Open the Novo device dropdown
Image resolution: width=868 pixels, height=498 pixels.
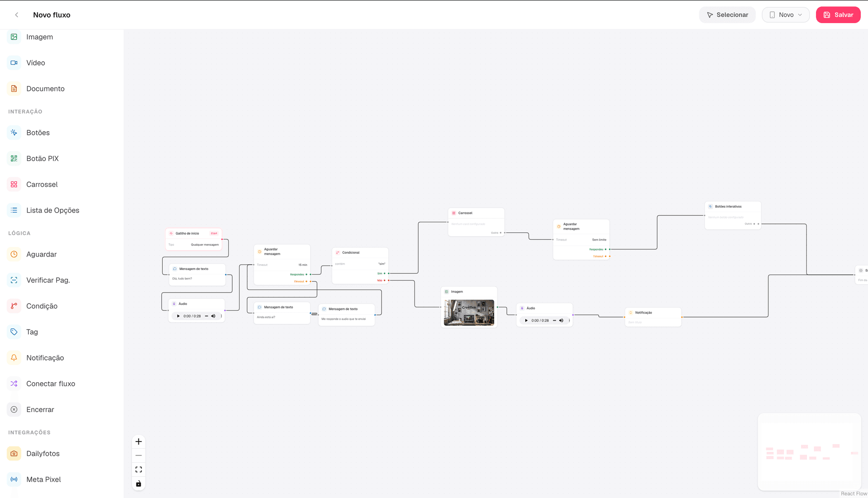click(x=786, y=15)
